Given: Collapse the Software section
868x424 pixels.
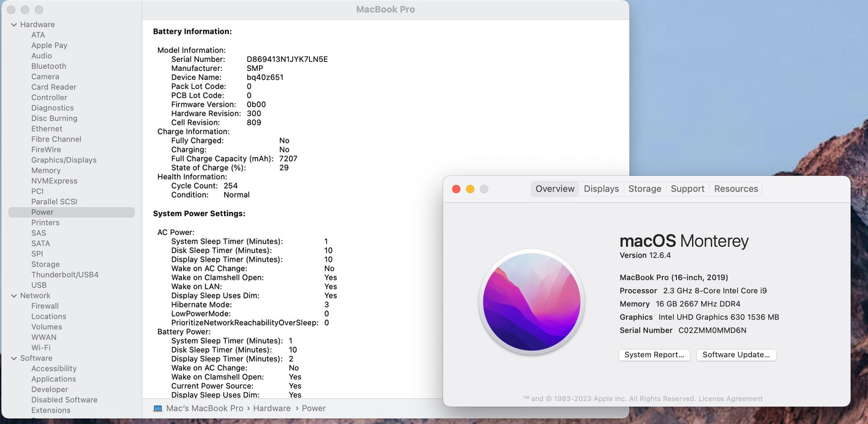Looking at the screenshot, I should [13, 357].
